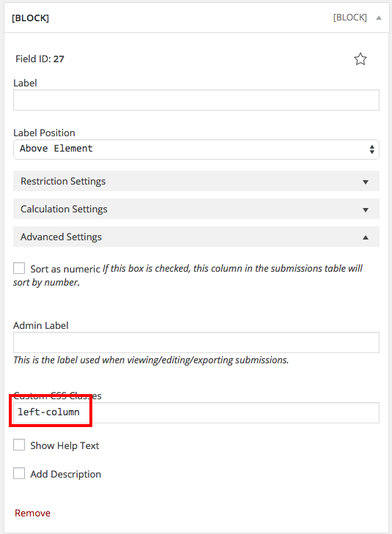The width and height of the screenshot is (392, 534).
Task: Expand the Restriction Settings section
Action: [196, 181]
